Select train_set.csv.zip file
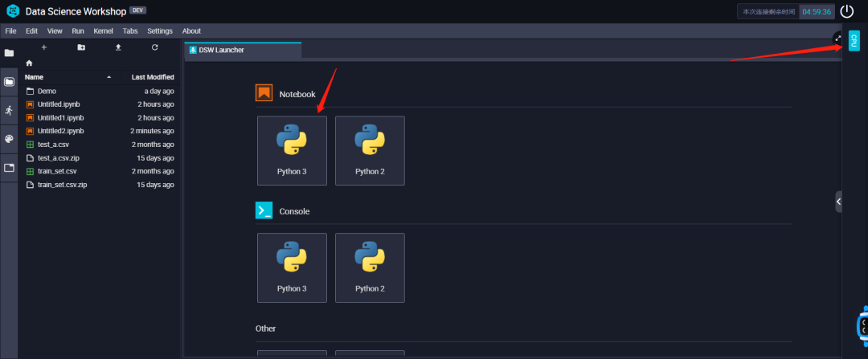Image resolution: width=868 pixels, height=359 pixels. [100, 185]
